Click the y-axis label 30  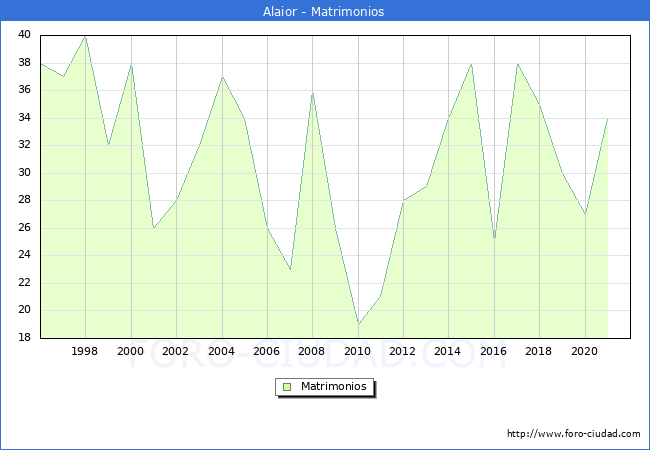[24, 172]
